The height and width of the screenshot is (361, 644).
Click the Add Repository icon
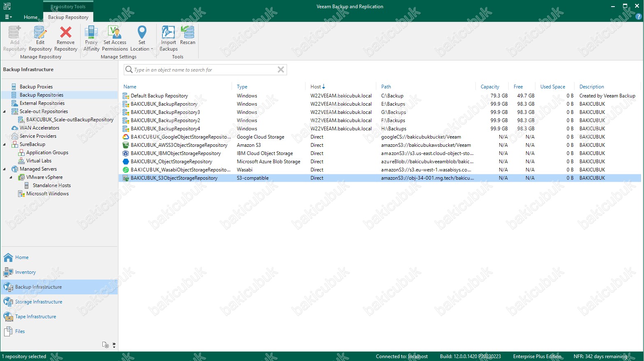(14, 32)
